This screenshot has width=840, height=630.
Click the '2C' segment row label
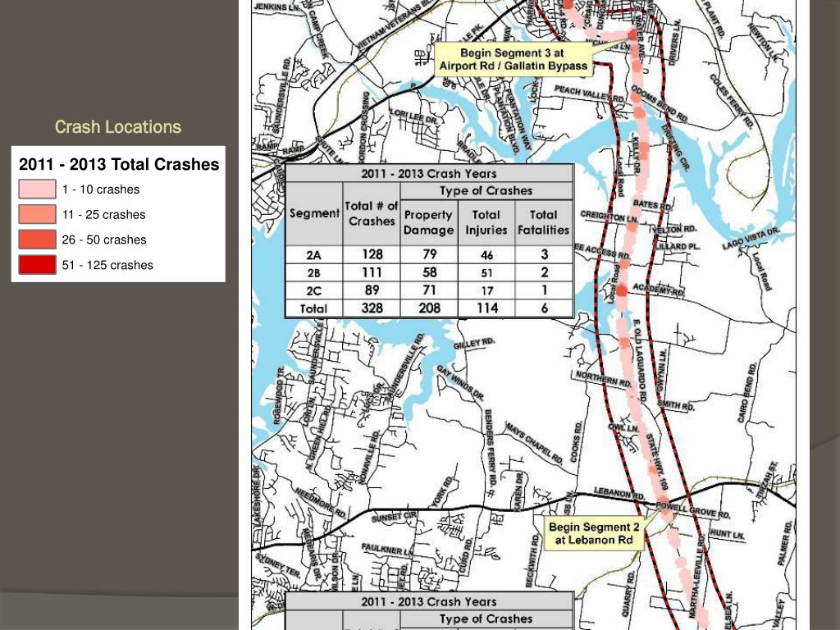313,291
